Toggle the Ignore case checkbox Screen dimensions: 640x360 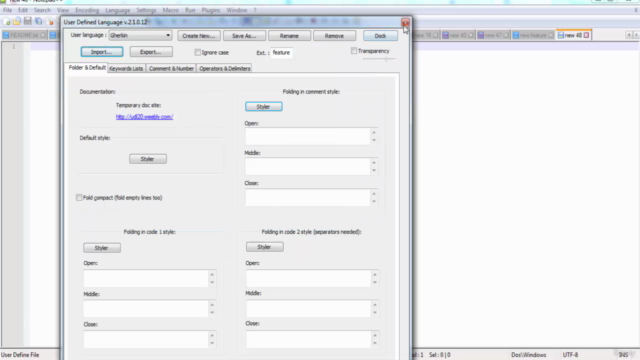coord(198,52)
